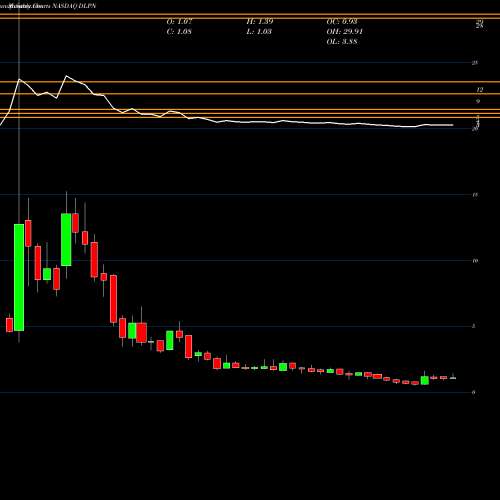
Task: Click the tallest green candlestick at chart left
Action: 19,277
